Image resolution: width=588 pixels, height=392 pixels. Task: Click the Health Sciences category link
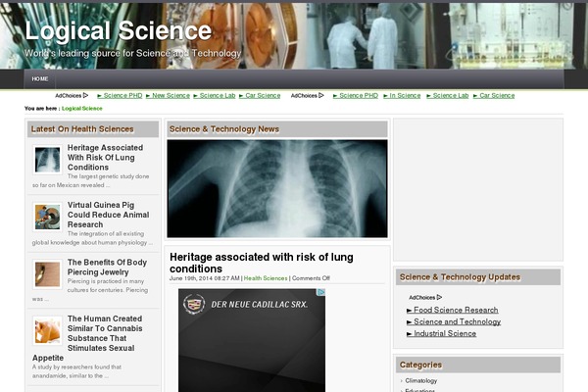click(x=266, y=278)
